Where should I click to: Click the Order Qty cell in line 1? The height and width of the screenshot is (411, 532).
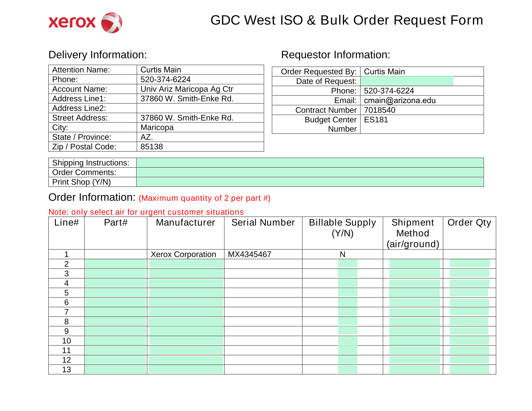click(x=469, y=254)
